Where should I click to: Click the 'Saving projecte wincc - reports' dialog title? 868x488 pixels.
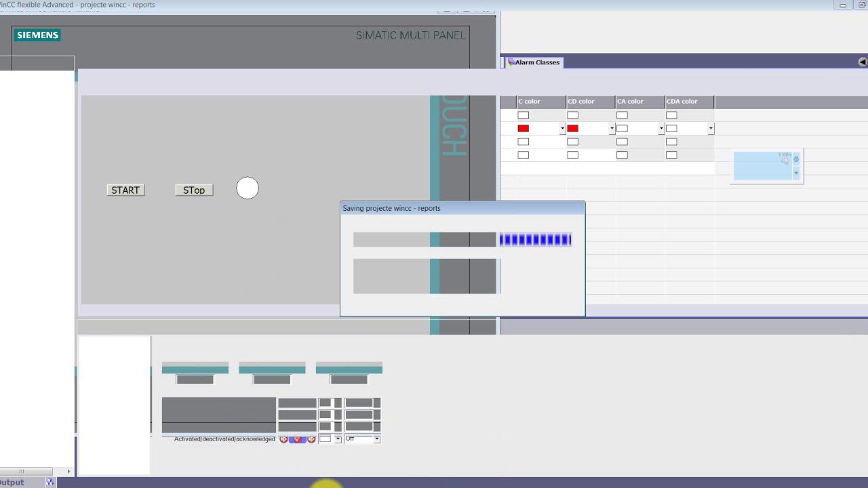click(x=391, y=208)
